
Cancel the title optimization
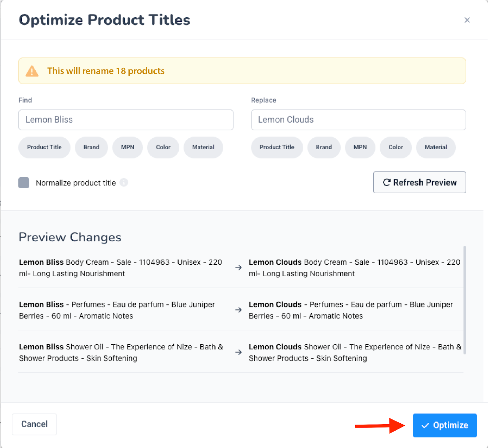34,424
